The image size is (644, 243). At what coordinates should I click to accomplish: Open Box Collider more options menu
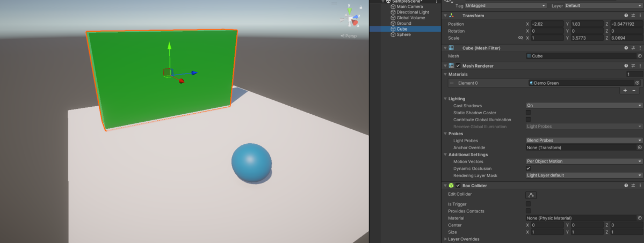640,186
